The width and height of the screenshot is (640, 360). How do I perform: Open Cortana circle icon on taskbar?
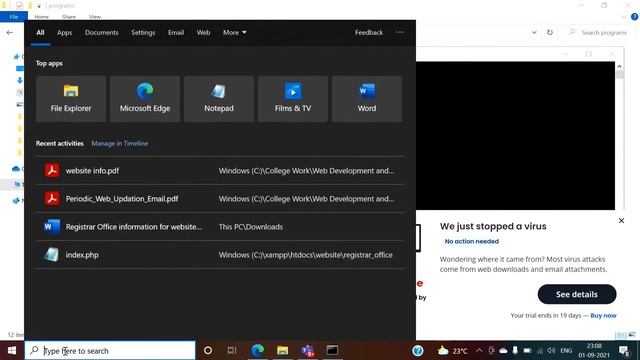208,350
